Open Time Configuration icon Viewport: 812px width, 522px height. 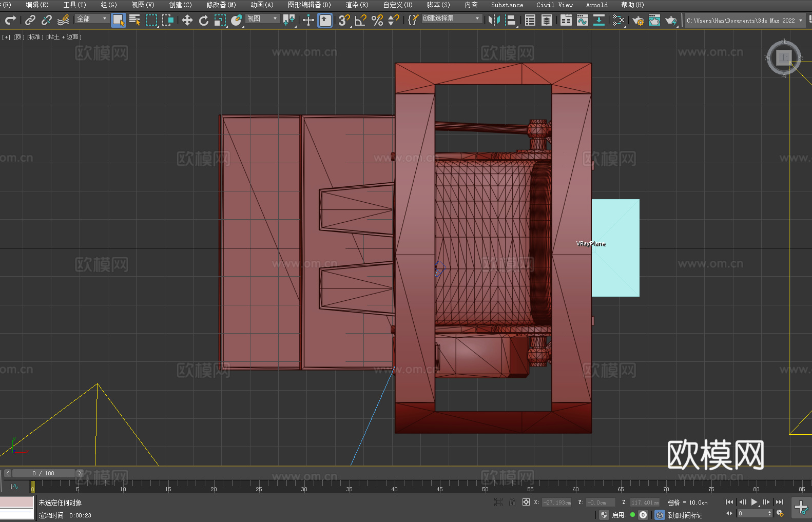[780, 513]
